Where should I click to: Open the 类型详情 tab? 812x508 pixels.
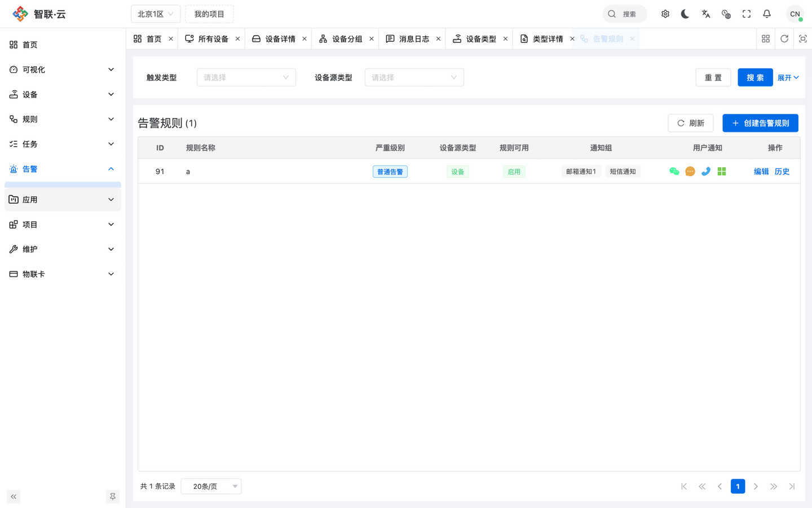click(x=546, y=39)
